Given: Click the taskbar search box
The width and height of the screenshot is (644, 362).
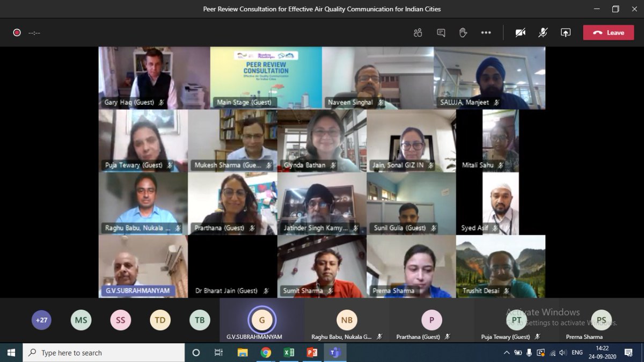Looking at the screenshot, I should point(103,353).
